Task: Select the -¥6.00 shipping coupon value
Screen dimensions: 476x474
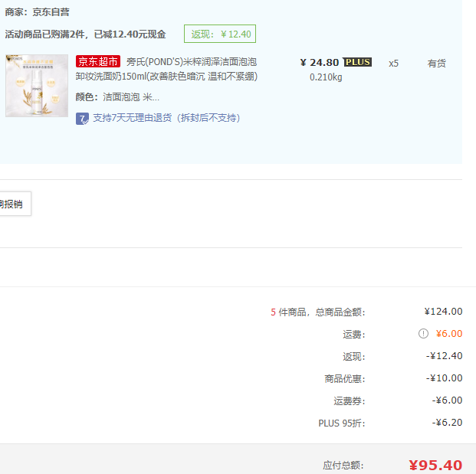Action: coord(447,400)
